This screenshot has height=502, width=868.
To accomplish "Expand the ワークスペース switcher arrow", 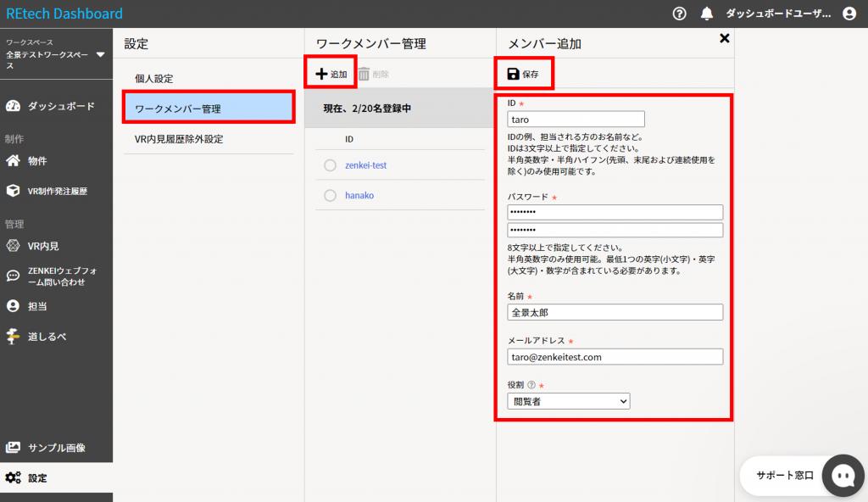I will (x=100, y=54).
